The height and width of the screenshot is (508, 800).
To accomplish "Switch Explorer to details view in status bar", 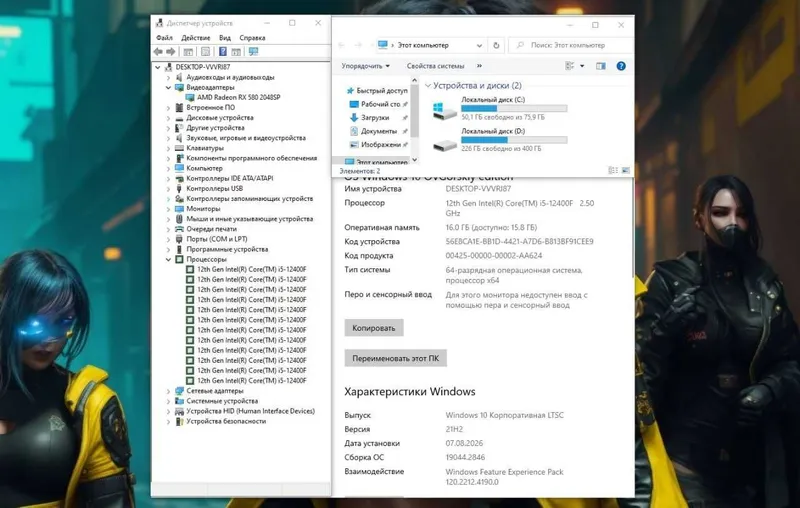I will [613, 170].
